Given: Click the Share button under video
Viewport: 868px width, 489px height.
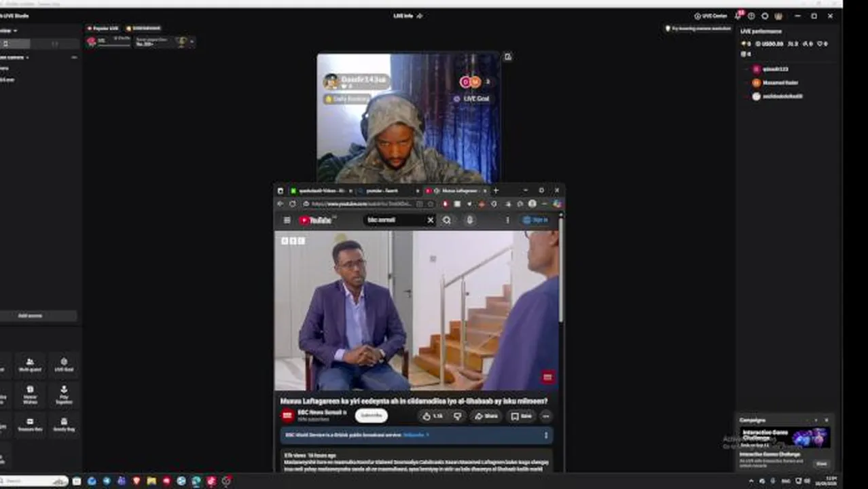Looking at the screenshot, I should click(486, 416).
